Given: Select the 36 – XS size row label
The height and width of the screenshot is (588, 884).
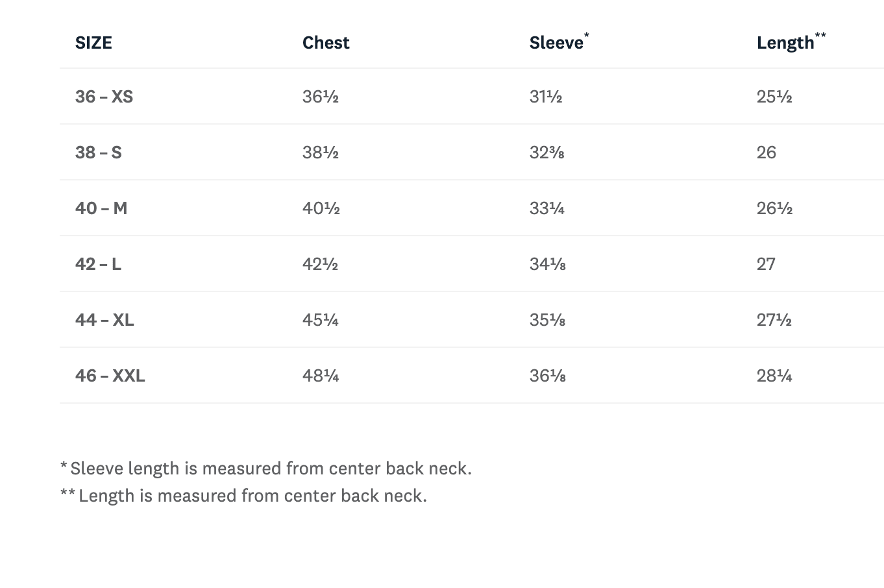Looking at the screenshot, I should tap(104, 97).
